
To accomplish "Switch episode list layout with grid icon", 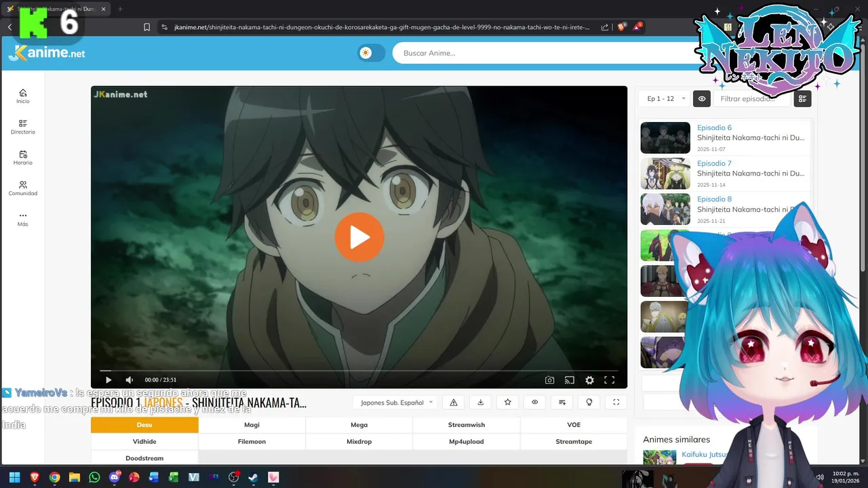I will [x=802, y=99].
